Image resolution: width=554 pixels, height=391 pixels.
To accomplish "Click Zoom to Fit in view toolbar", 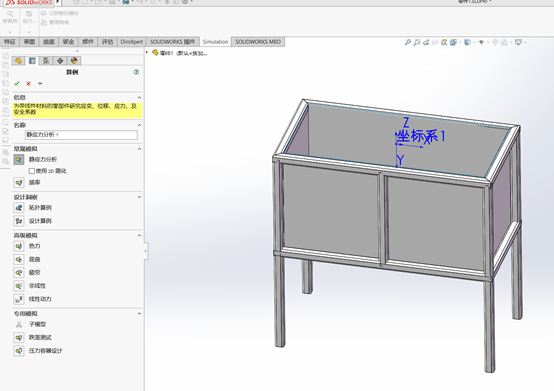I will 408,42.
